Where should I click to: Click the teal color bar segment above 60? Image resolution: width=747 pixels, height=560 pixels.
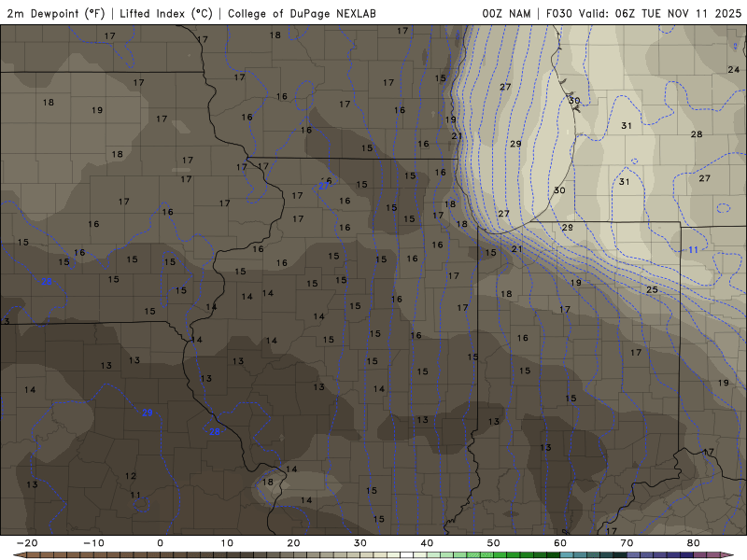point(567,555)
